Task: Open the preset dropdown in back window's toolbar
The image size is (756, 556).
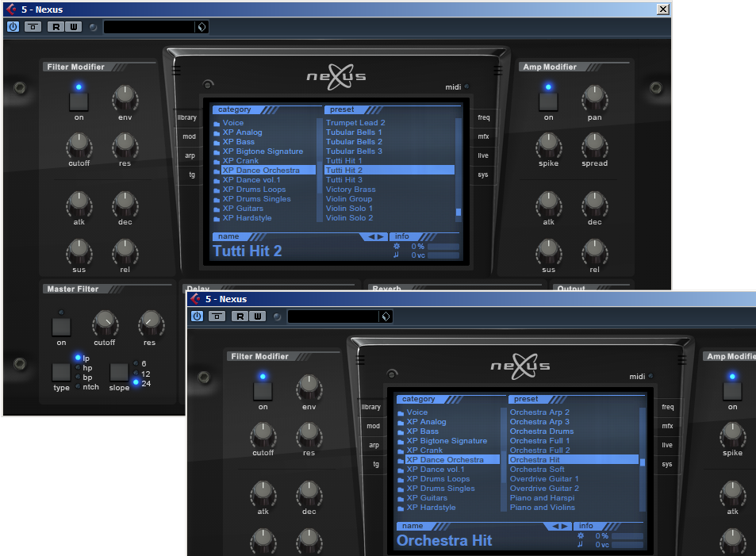Action: coord(201,27)
